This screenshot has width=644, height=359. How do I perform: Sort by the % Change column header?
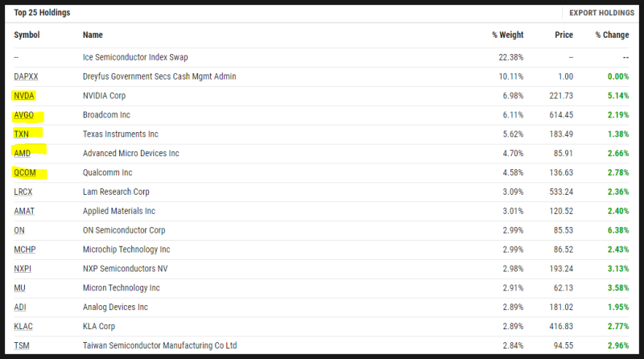(x=613, y=35)
